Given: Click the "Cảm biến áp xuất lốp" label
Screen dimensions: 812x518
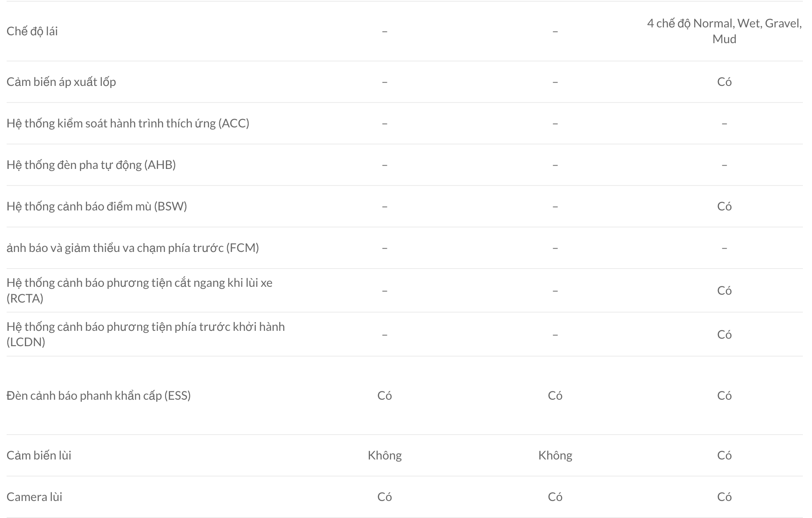Looking at the screenshot, I should tap(61, 82).
